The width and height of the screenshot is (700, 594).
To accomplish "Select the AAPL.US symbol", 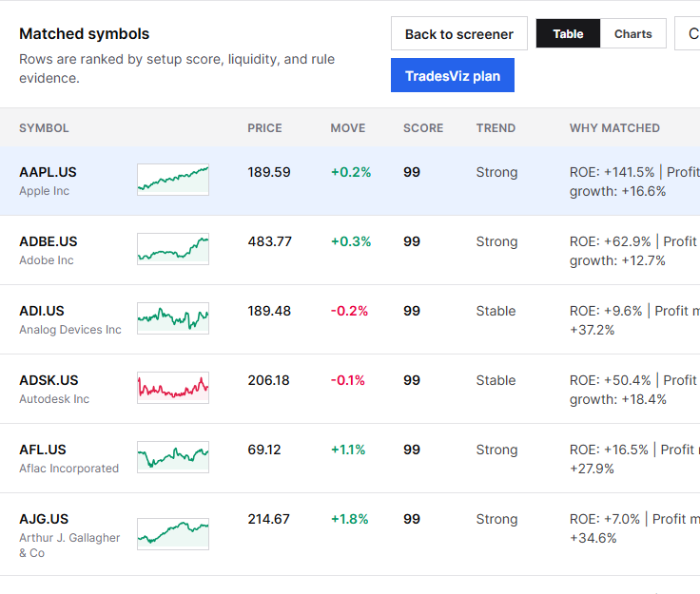I will point(48,172).
